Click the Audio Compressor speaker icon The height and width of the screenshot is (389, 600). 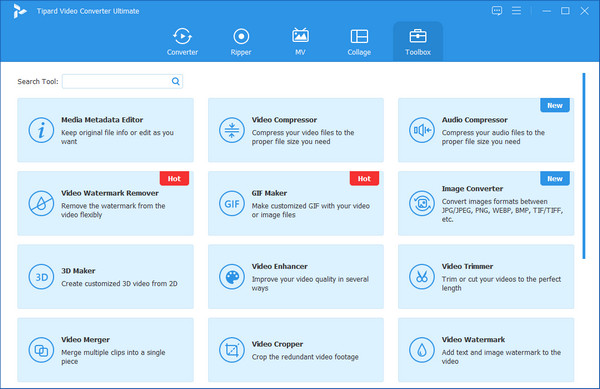(422, 130)
